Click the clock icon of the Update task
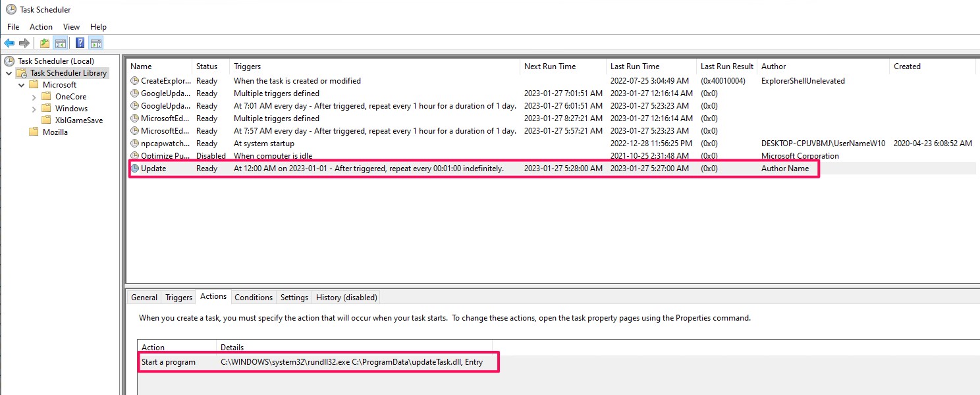This screenshot has width=980, height=395. (135, 169)
